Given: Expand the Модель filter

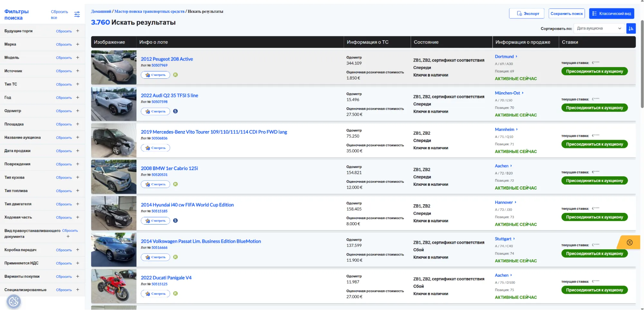Looking at the screenshot, I should [x=78, y=57].
